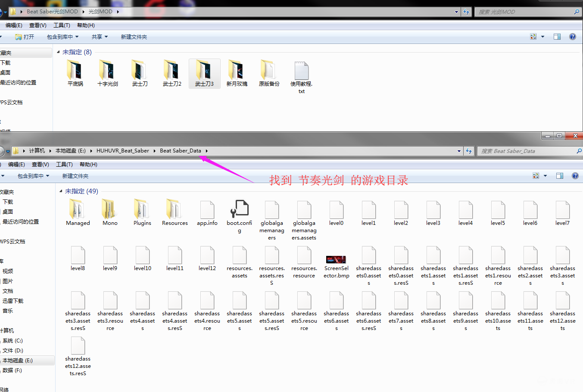Select the Mono folder

(x=110, y=213)
